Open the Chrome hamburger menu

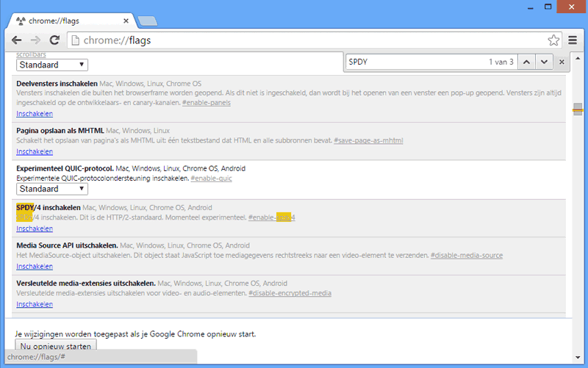(x=573, y=40)
